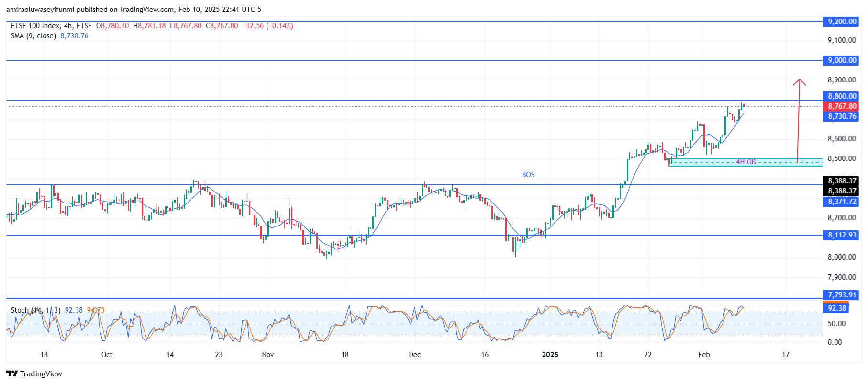Click the Dec date label on time axis
The height and width of the screenshot is (384, 868).
pos(415,355)
